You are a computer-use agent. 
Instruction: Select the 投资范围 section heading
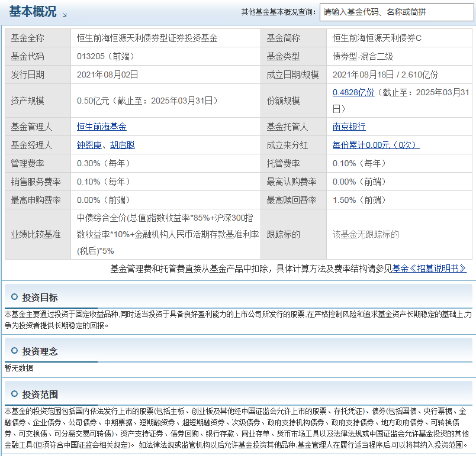(x=40, y=394)
